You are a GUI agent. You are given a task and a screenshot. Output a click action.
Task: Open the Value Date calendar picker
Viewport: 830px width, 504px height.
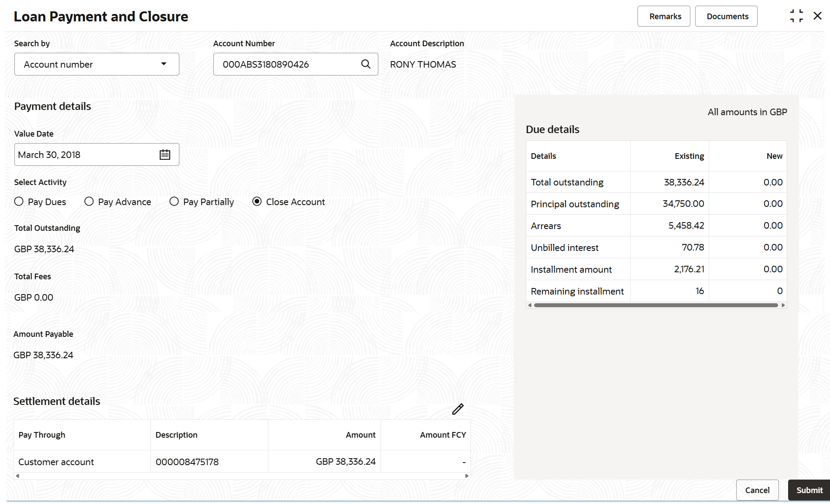point(165,154)
